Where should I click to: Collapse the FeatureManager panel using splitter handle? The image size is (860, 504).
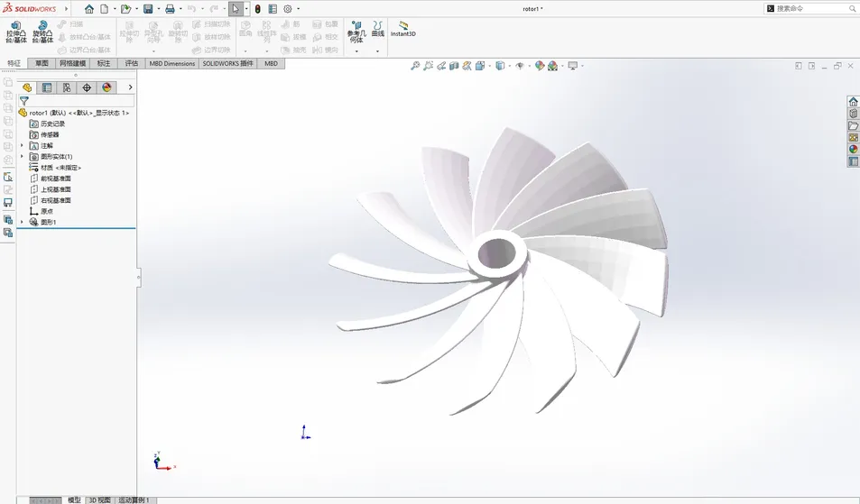point(139,279)
